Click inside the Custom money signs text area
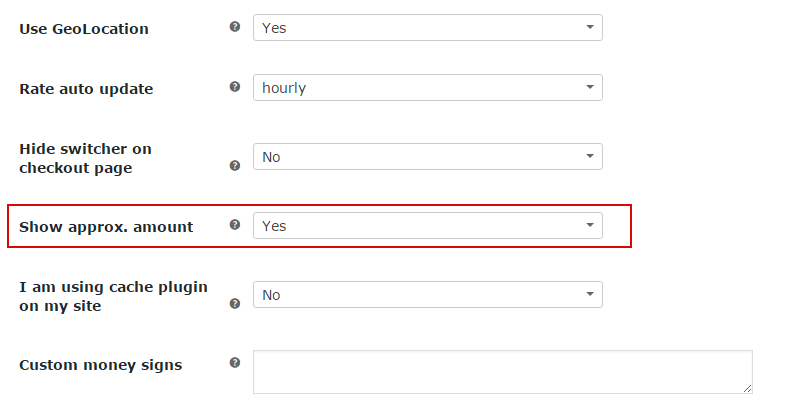 pyautogui.click(x=503, y=372)
